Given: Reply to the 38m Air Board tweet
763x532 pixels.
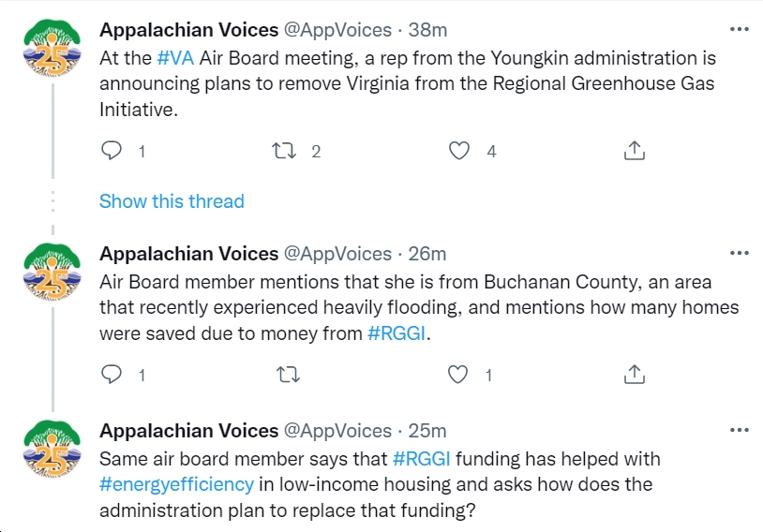Looking at the screenshot, I should point(111,151).
